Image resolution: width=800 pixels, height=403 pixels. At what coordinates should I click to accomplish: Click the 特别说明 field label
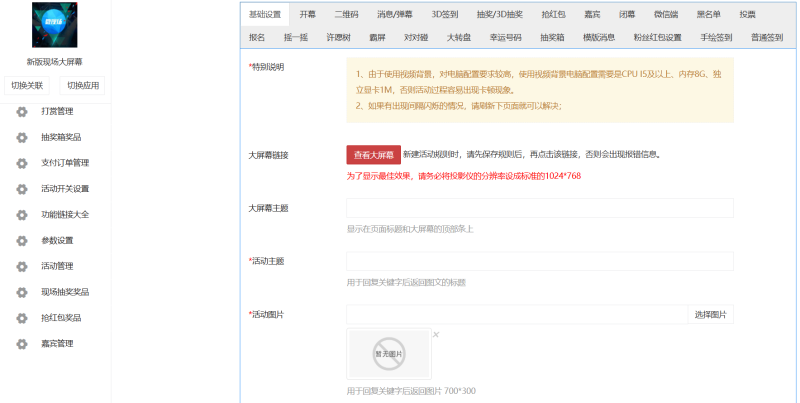coord(266,67)
